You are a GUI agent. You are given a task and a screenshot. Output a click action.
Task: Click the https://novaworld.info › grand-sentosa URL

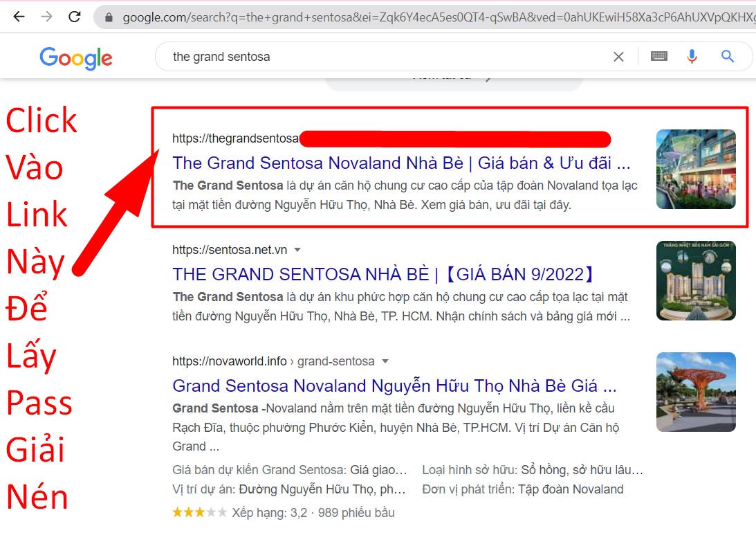pos(273,361)
